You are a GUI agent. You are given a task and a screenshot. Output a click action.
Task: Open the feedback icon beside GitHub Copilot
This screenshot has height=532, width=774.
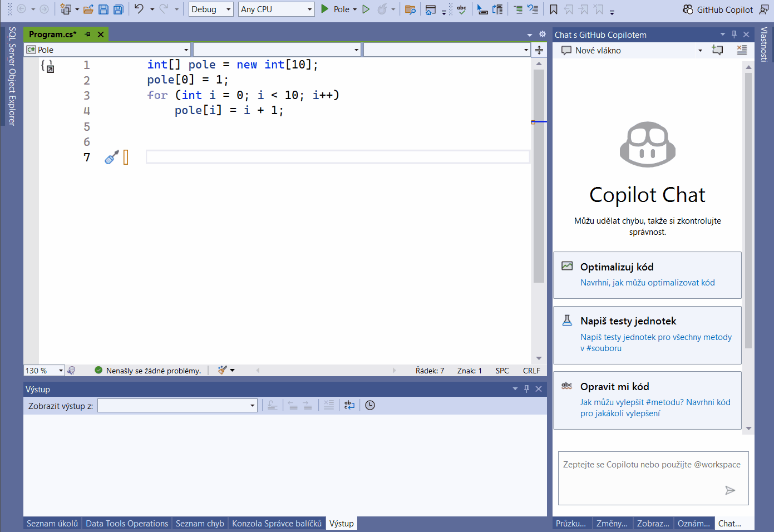click(764, 9)
